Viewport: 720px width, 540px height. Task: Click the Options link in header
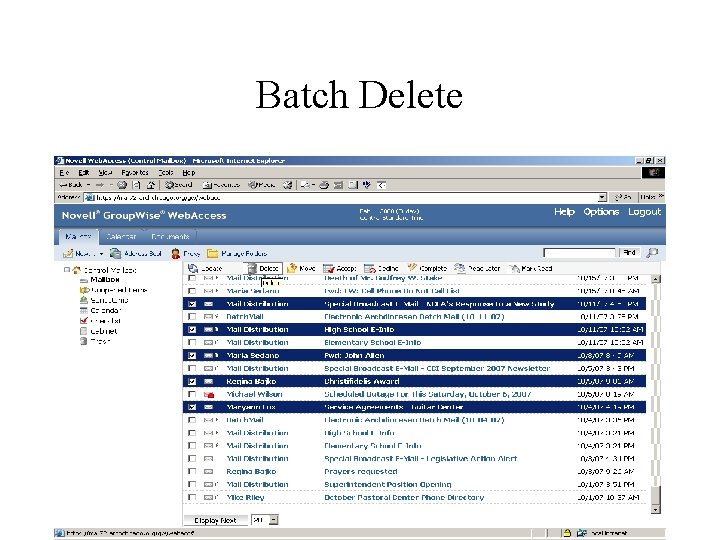601,212
